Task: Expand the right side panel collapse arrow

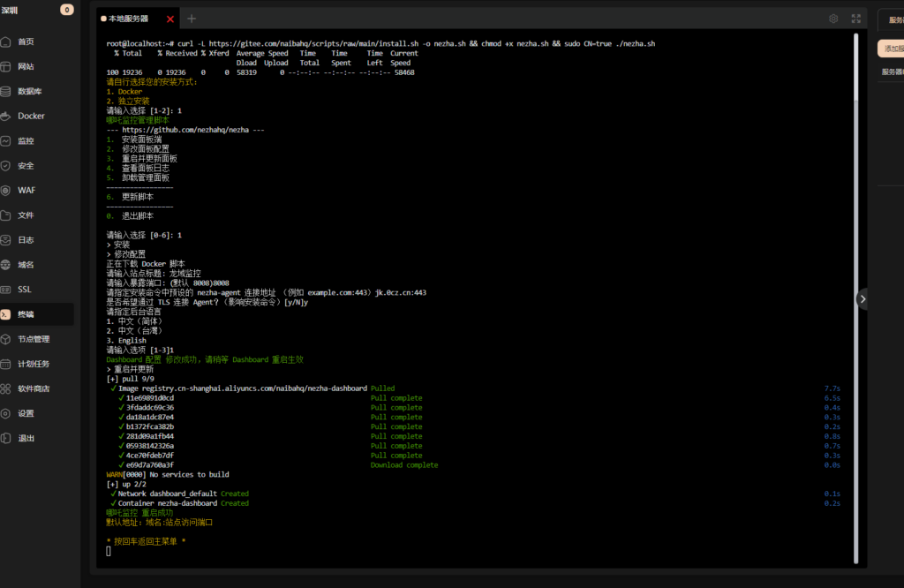Action: click(x=863, y=299)
